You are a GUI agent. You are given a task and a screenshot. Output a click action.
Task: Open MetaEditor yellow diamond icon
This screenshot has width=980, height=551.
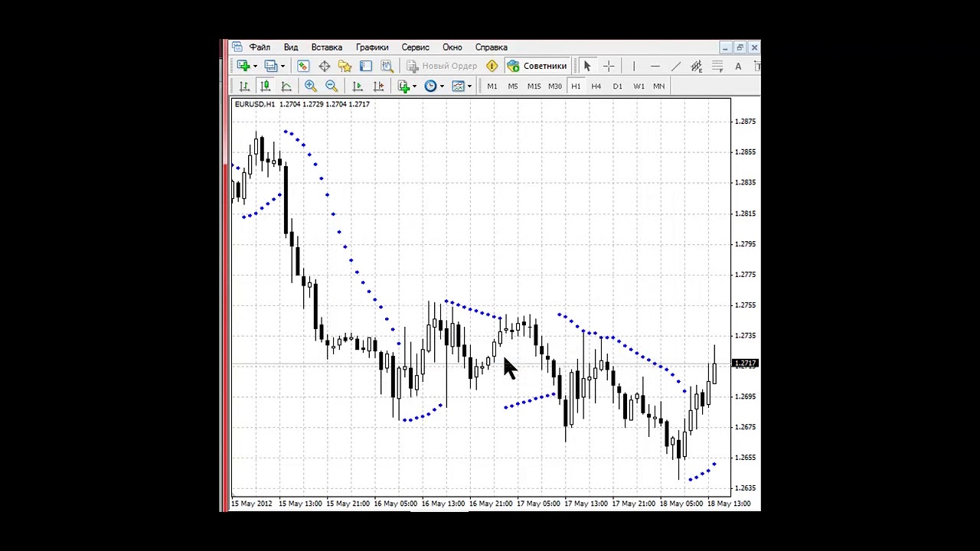coord(492,67)
